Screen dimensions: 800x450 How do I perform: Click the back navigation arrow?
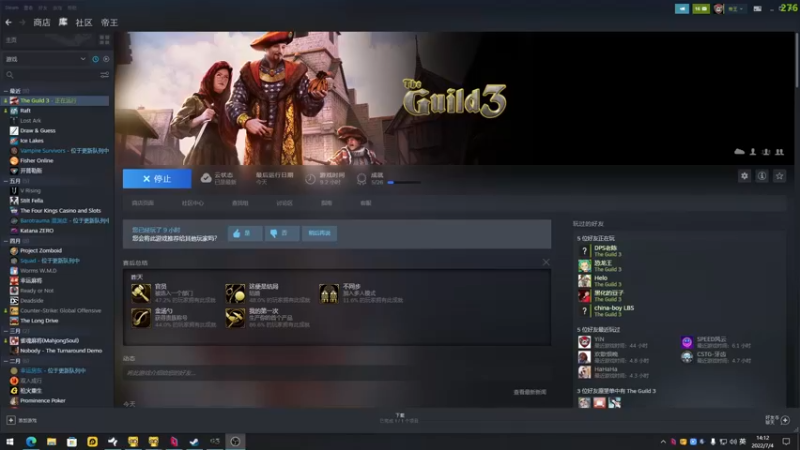pos(9,22)
